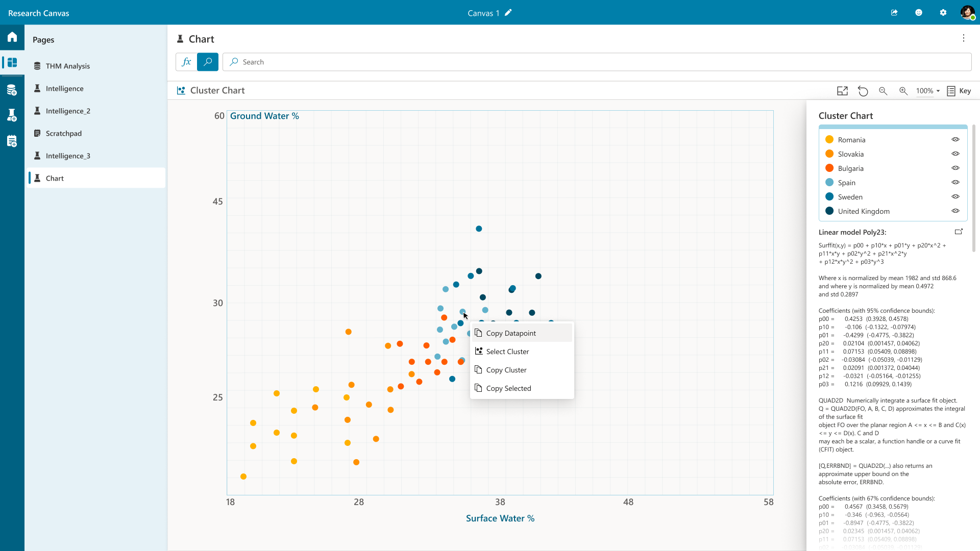Click the Search input field
980x551 pixels.
click(597, 62)
